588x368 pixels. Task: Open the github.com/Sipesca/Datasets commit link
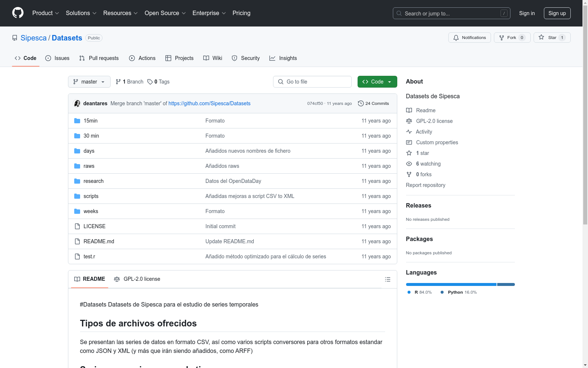[x=209, y=103]
